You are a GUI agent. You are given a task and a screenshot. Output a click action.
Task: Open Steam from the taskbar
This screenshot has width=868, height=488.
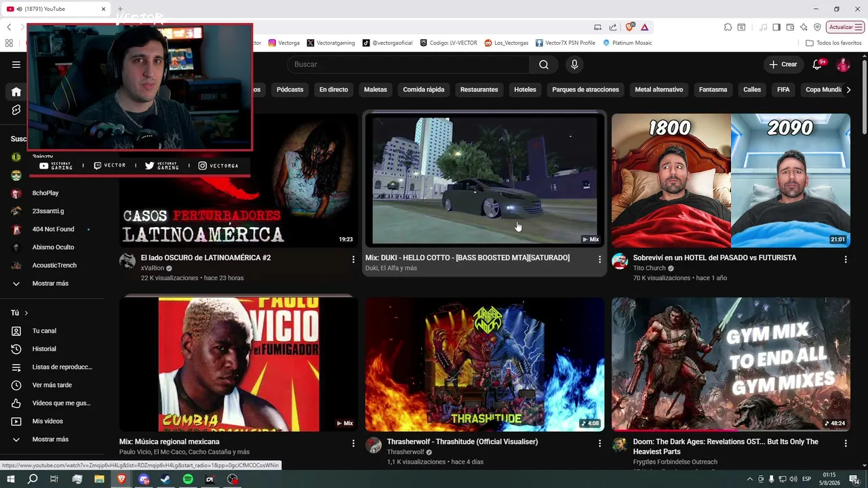coord(165,479)
